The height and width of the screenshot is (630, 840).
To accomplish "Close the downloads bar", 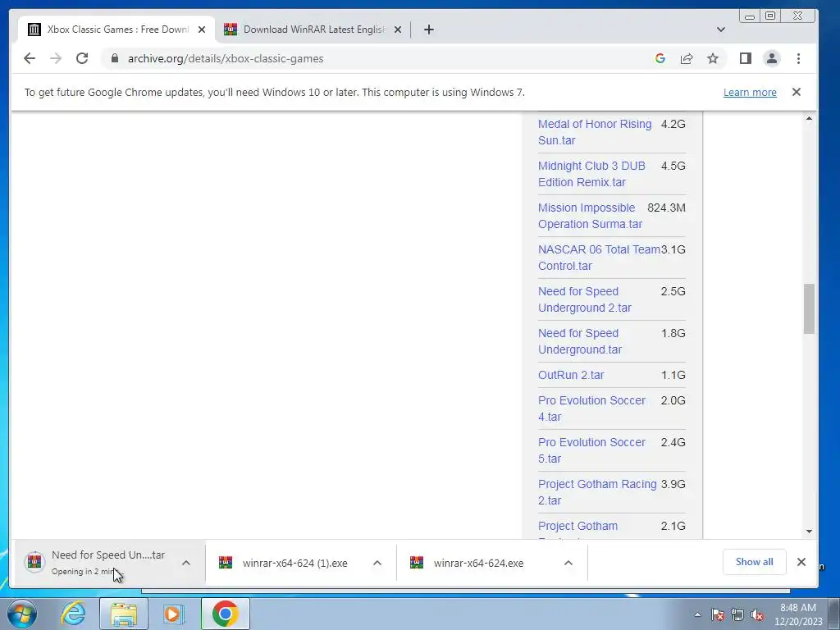I will click(801, 561).
